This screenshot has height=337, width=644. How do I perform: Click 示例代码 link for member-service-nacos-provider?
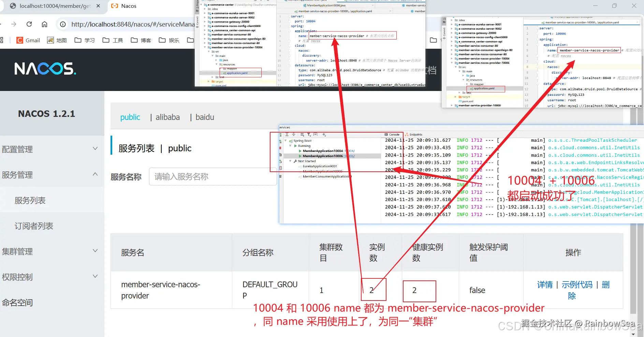pos(577,285)
